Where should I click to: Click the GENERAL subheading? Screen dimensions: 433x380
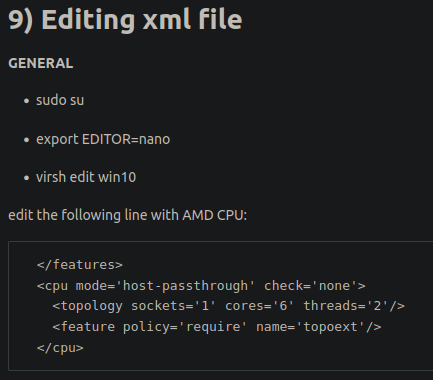[x=41, y=63]
